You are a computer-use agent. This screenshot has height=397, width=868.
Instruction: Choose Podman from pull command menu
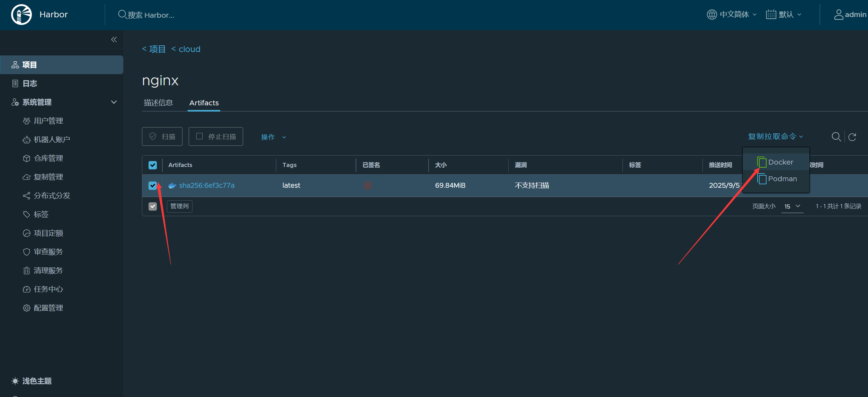tap(776, 179)
